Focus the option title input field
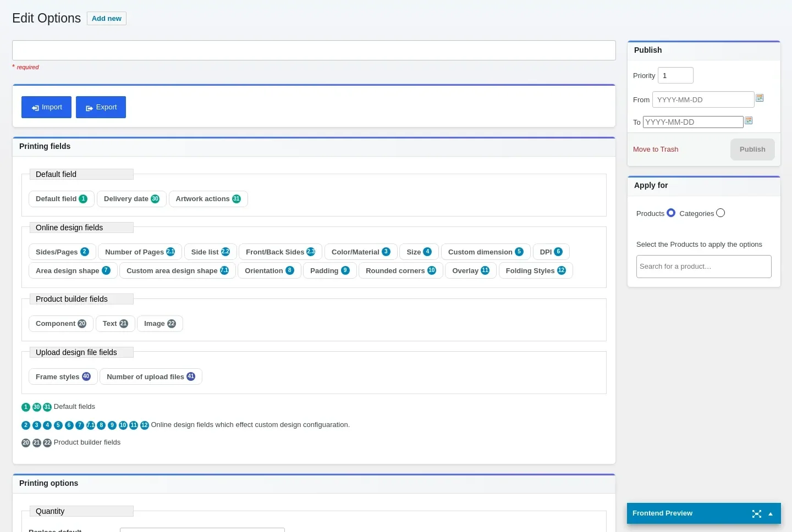Viewport: 792px width, 532px height. (x=314, y=51)
